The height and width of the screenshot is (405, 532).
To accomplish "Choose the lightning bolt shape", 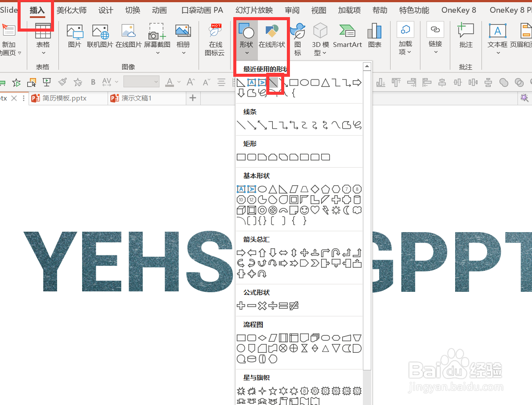I will [x=326, y=210].
